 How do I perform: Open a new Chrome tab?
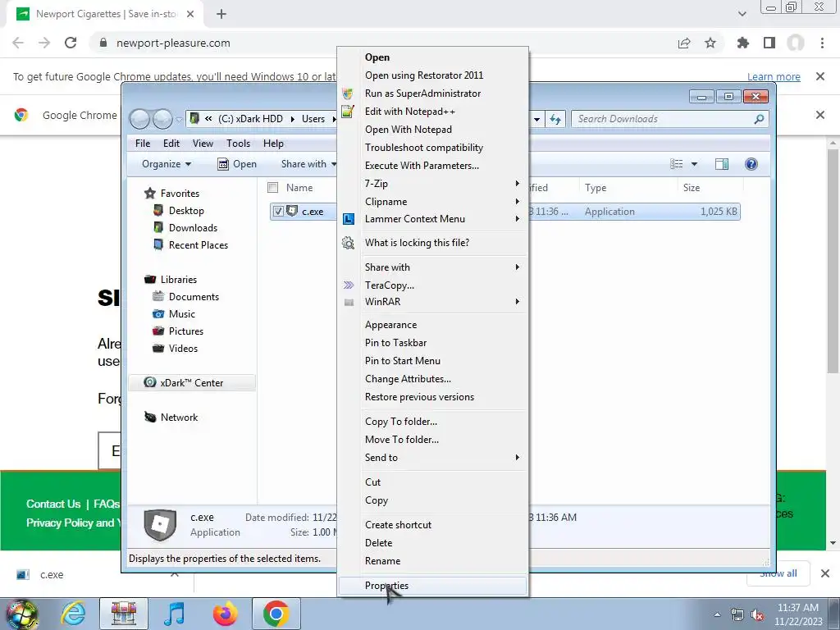pos(221,15)
